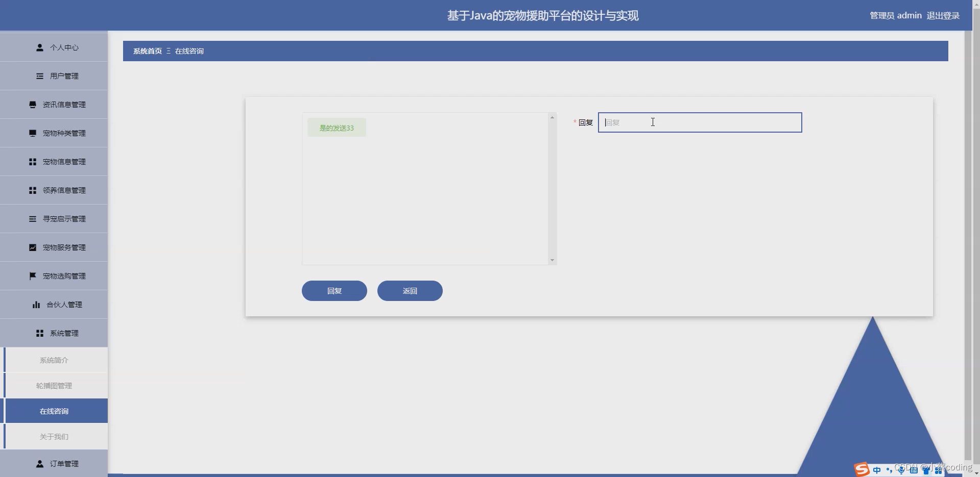980x477 pixels.
Task: Expand the 寻宠启示管理 menu
Action: 54,219
